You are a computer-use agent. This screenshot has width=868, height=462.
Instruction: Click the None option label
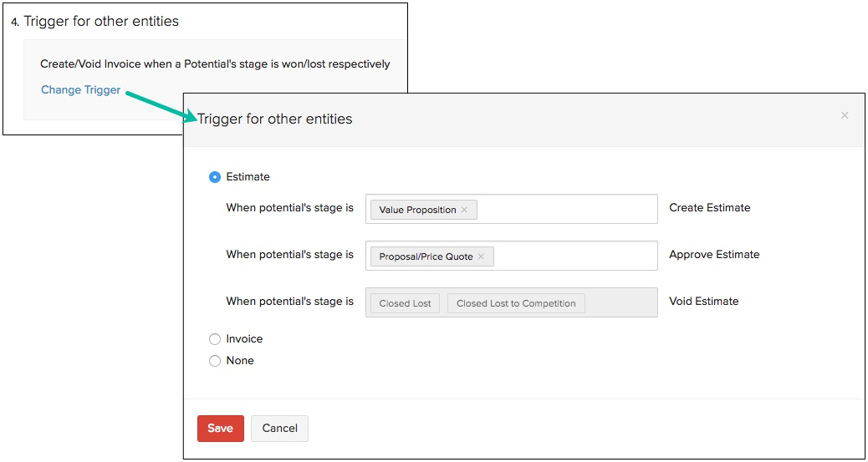coord(240,361)
